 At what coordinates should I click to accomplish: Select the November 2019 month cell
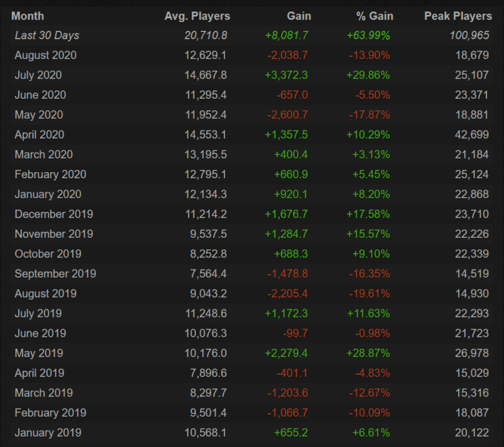coord(54,234)
